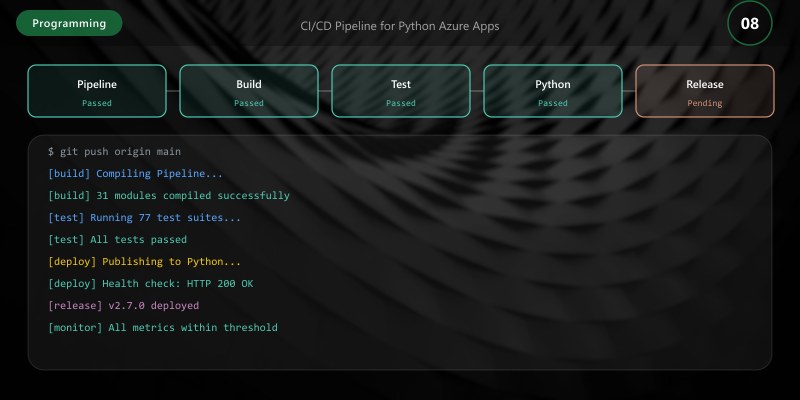Click Pending status under Release
800x400 pixels.
click(705, 103)
